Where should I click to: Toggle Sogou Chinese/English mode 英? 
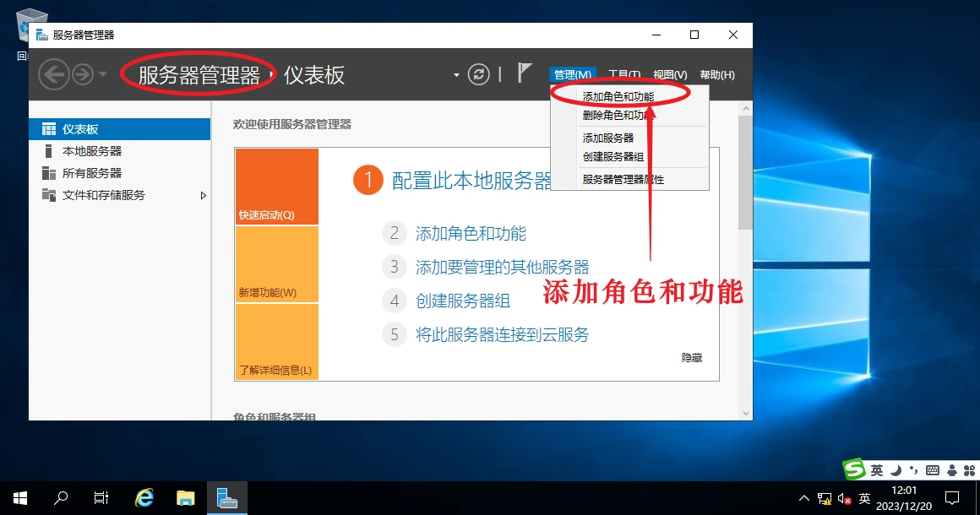click(877, 470)
